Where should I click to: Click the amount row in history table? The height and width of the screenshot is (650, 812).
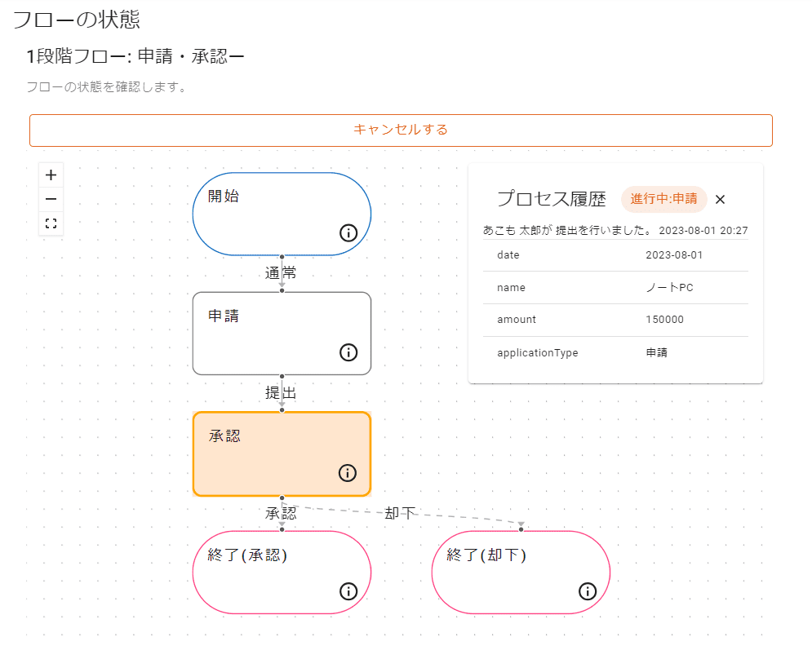[x=615, y=320]
